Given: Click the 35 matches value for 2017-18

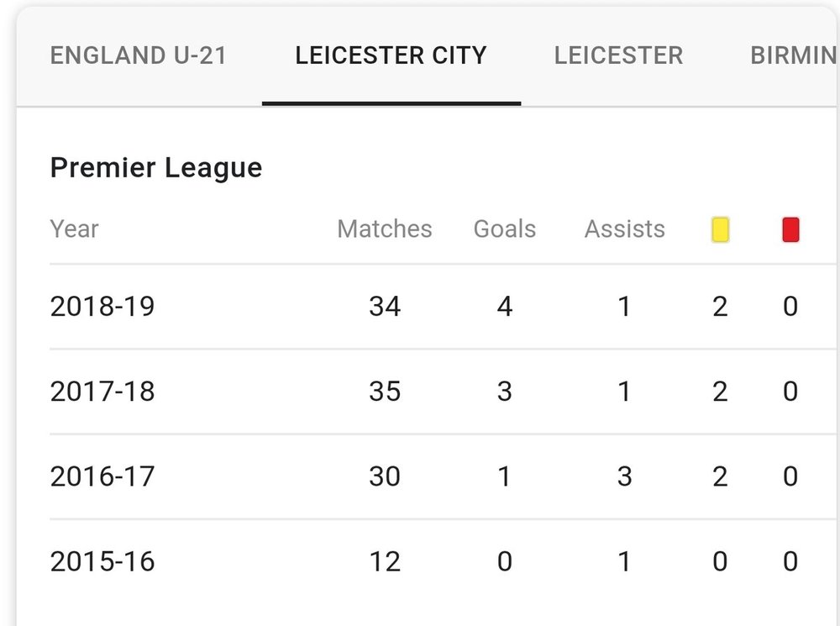Looking at the screenshot, I should pyautogui.click(x=385, y=392).
